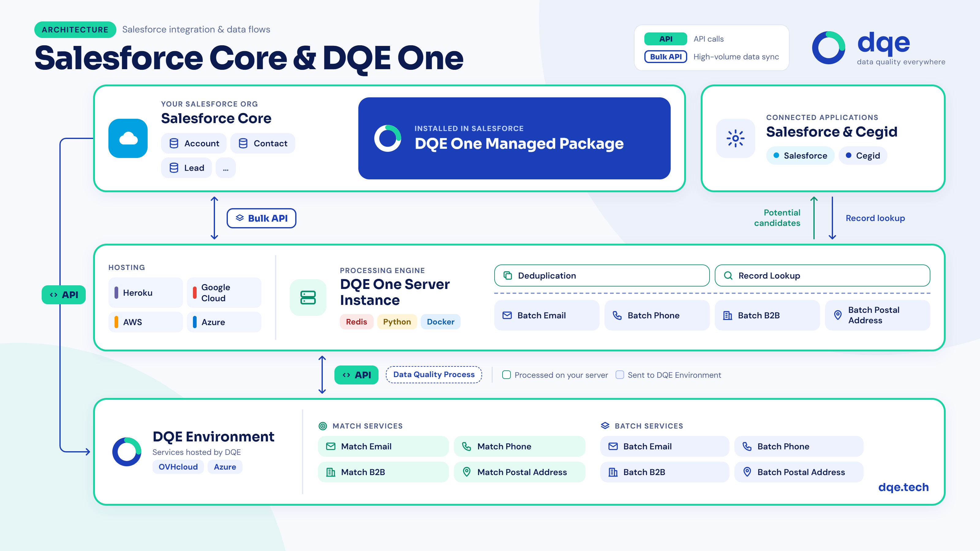The width and height of the screenshot is (980, 551).
Task: Click the DQE One Managed Package title
Action: 519,143
